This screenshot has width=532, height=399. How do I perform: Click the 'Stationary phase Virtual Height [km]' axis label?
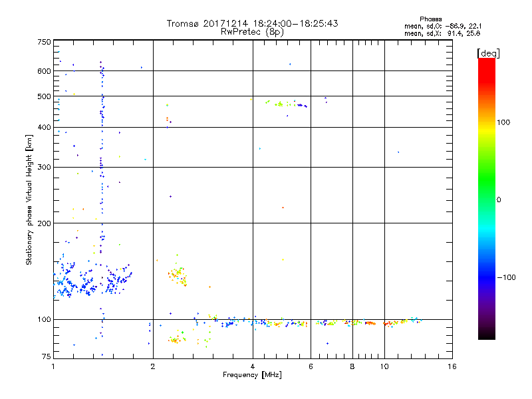tap(29, 199)
